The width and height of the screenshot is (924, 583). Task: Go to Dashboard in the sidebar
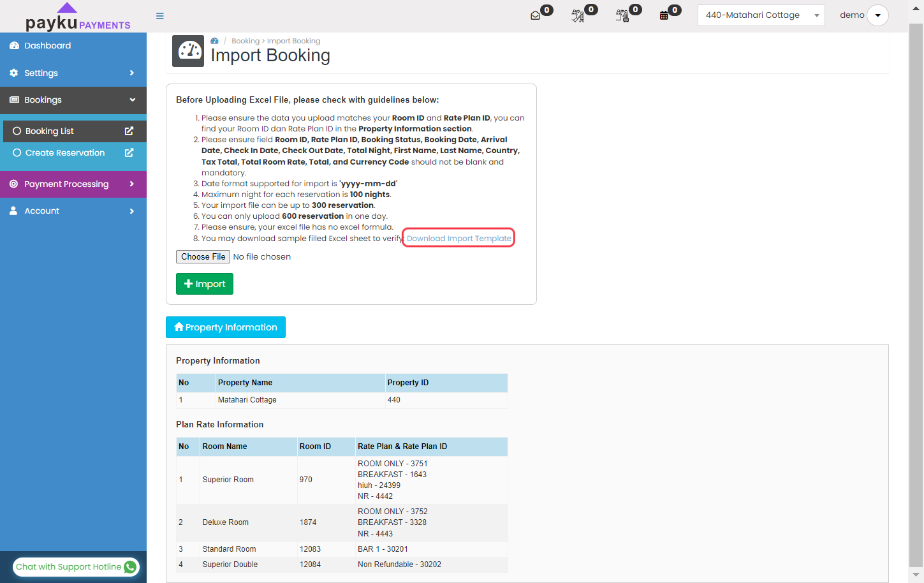[73, 46]
